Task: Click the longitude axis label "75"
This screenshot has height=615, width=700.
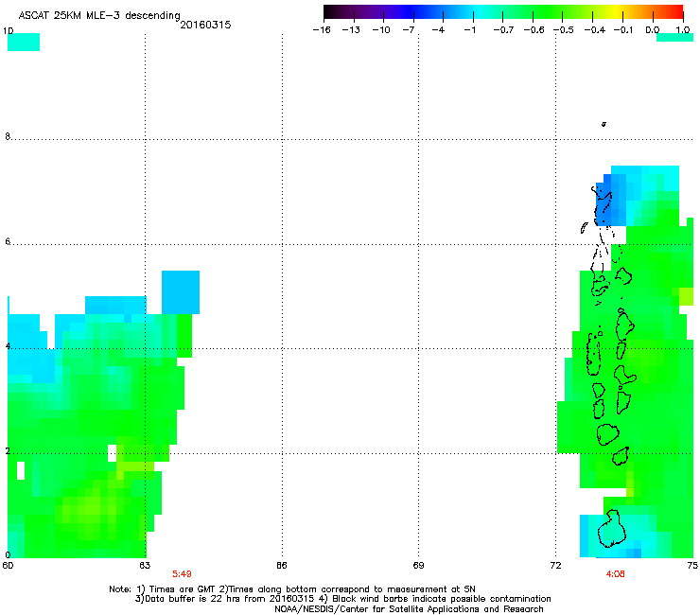Action: 692,566
